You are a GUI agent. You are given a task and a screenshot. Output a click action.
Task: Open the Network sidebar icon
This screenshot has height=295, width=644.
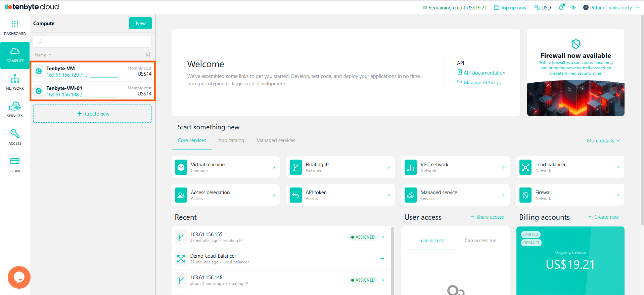15,79
